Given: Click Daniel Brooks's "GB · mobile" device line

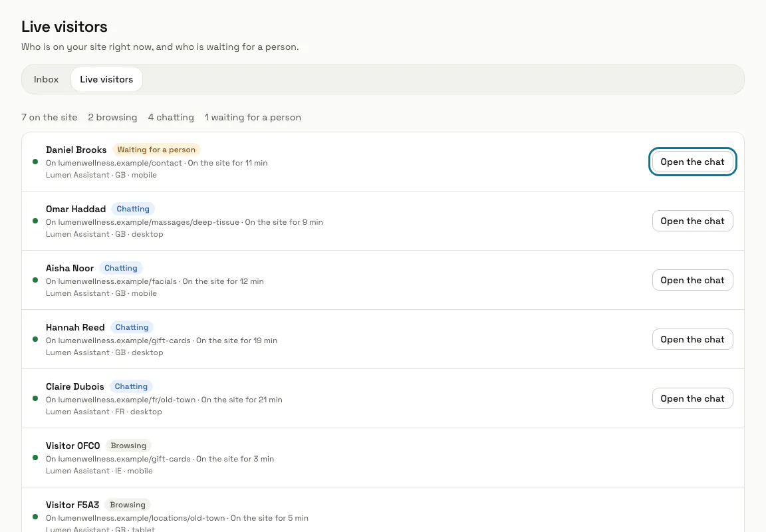Looking at the screenshot, I should 101,175.
